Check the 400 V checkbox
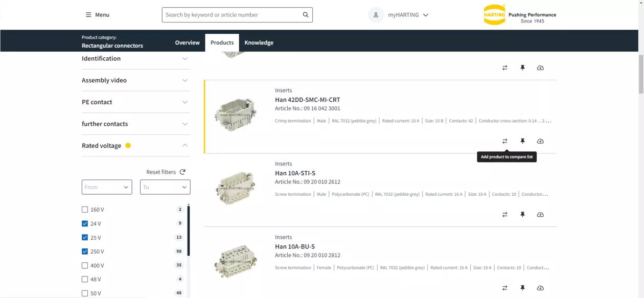 (85, 265)
